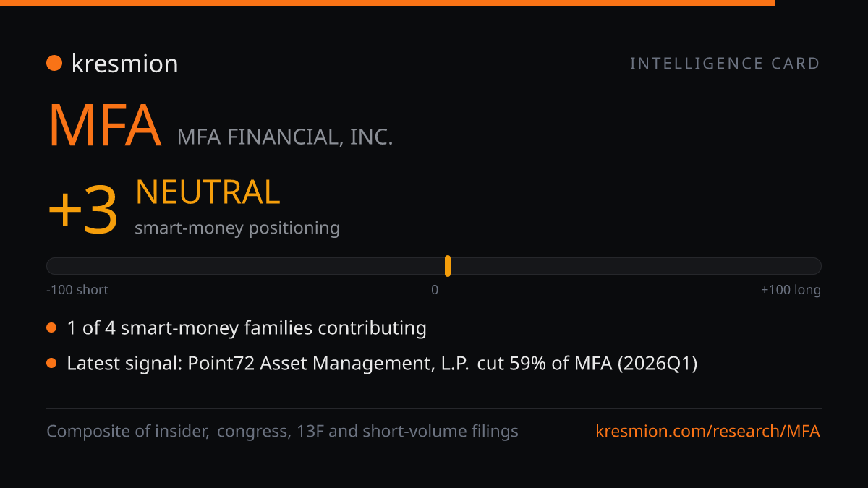Click the +100 long scale label
The width and height of the screenshot is (868, 488).
click(791, 290)
